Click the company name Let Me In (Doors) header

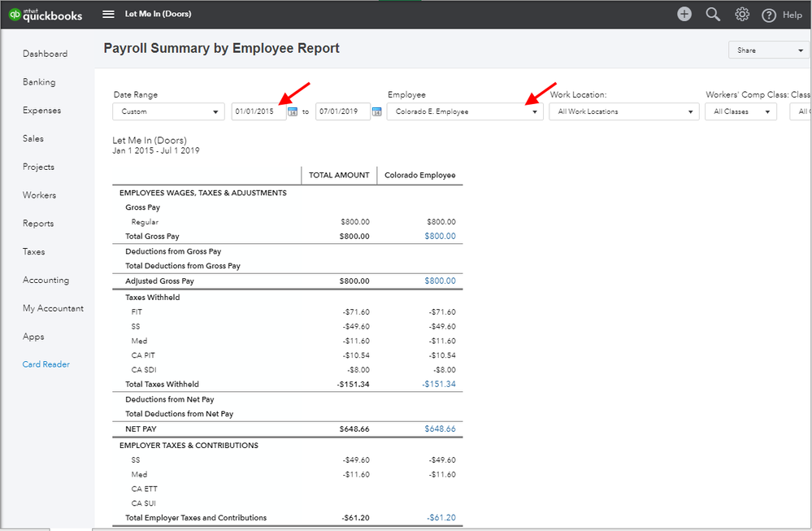[158, 14]
